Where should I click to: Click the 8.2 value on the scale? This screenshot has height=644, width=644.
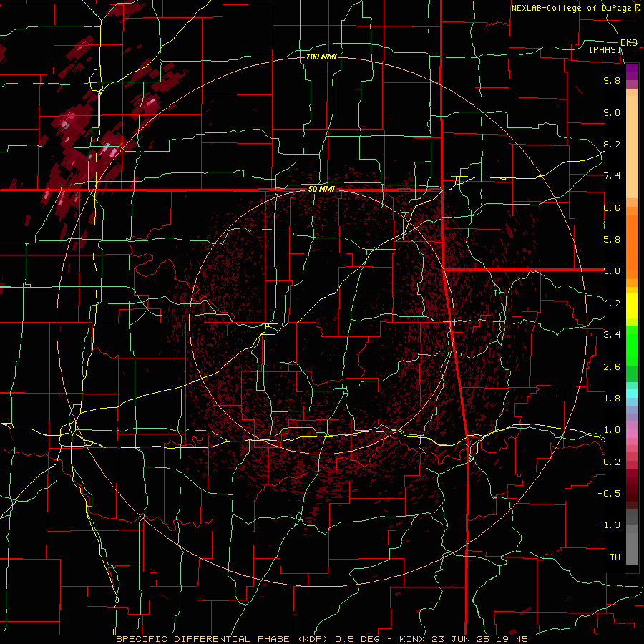(612, 144)
